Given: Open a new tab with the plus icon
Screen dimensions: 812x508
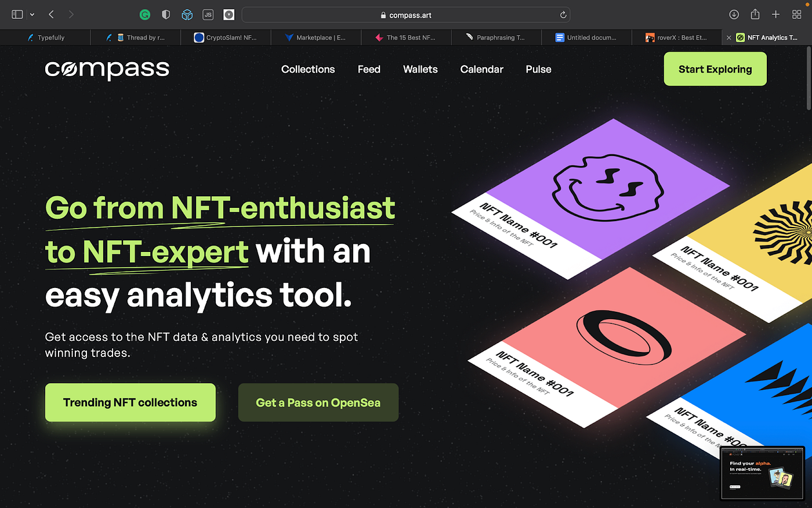Looking at the screenshot, I should [775, 15].
